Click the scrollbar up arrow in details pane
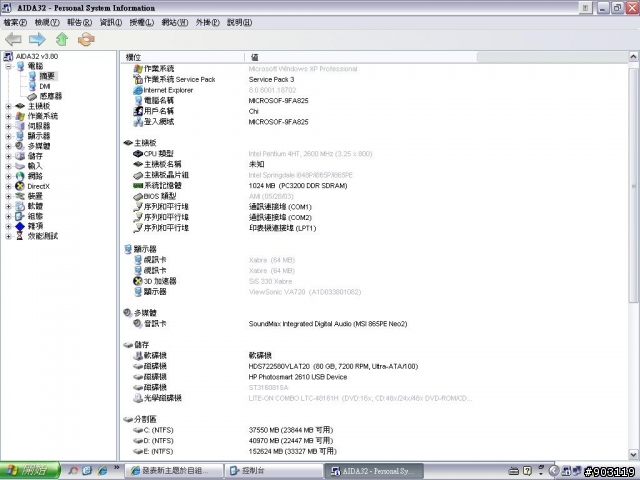Image resolution: width=640 pixels, height=480 pixels. [633, 57]
